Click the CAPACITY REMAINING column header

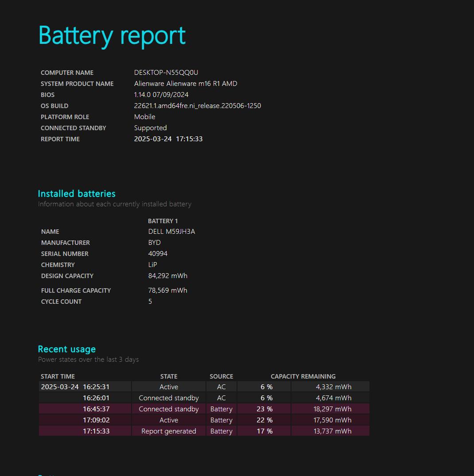[x=303, y=376]
